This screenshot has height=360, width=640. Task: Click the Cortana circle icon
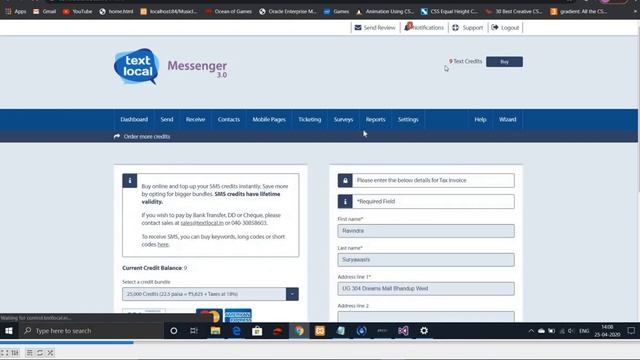pos(173,331)
